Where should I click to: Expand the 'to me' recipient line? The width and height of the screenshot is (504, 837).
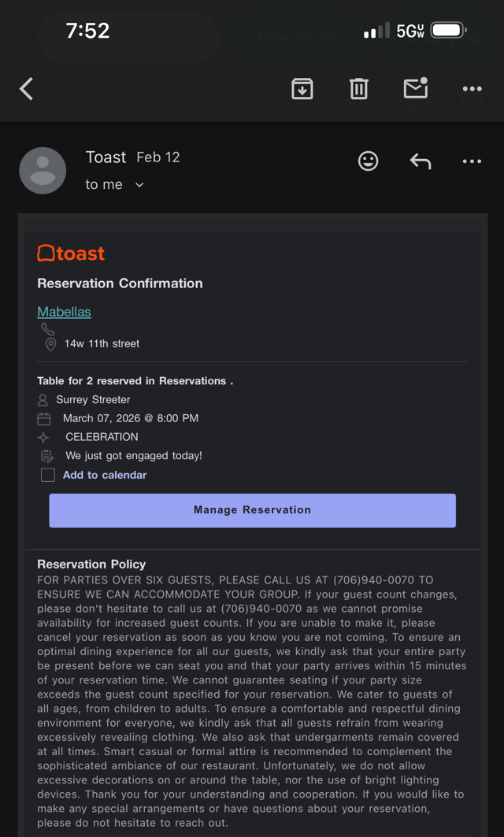point(105,184)
